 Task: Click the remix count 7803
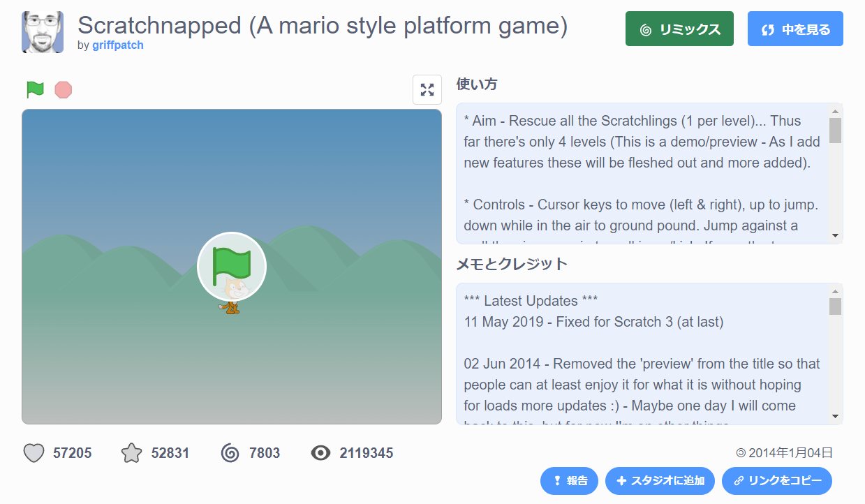click(x=265, y=453)
